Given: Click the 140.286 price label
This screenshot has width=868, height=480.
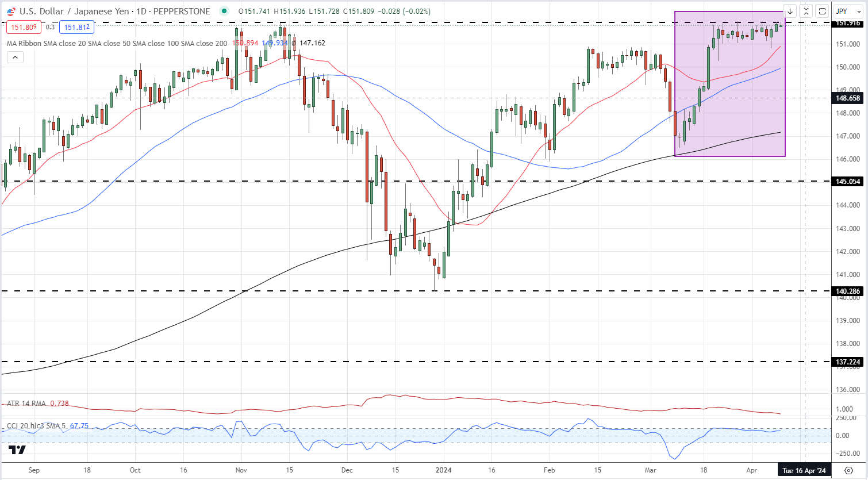Looking at the screenshot, I should [848, 291].
